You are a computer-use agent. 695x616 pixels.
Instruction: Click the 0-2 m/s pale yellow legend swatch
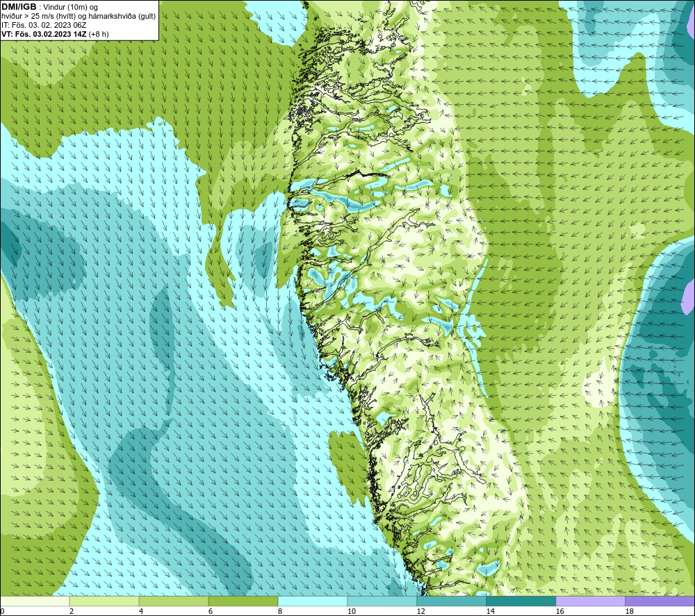[x=35, y=601]
